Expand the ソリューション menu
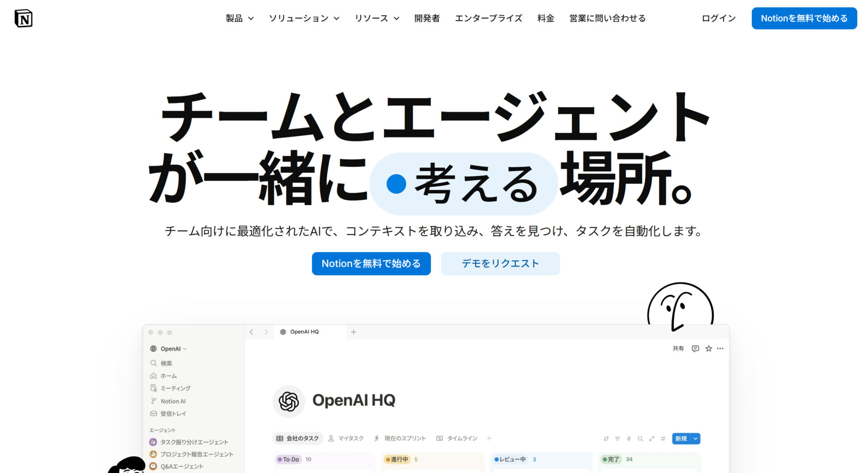The image size is (868, 473). pyautogui.click(x=304, y=19)
